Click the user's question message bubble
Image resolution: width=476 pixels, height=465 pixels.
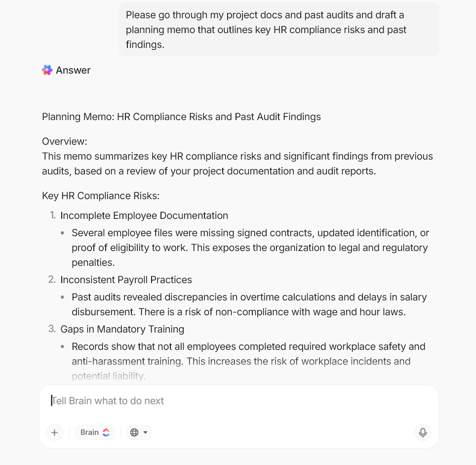278,29
